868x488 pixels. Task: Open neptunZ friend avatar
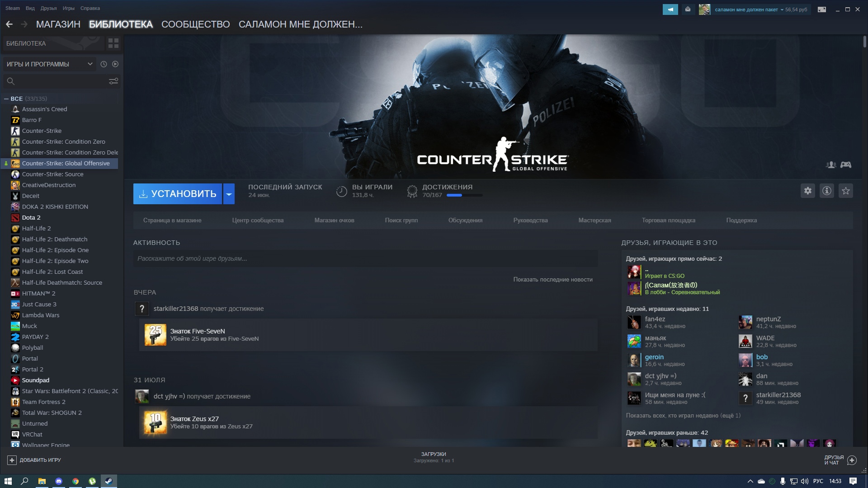[x=745, y=322]
